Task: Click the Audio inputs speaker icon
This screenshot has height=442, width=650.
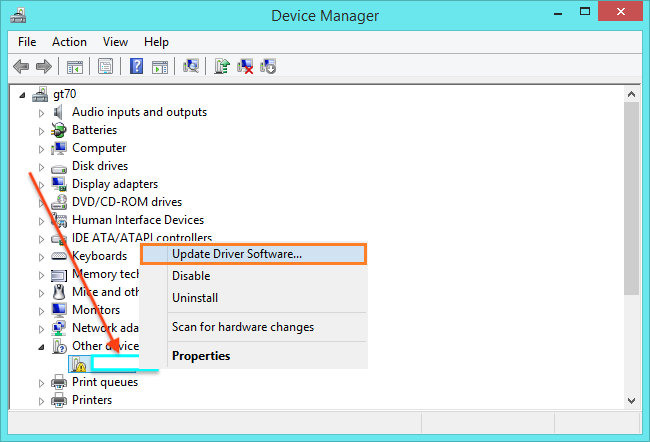Action: (58, 112)
